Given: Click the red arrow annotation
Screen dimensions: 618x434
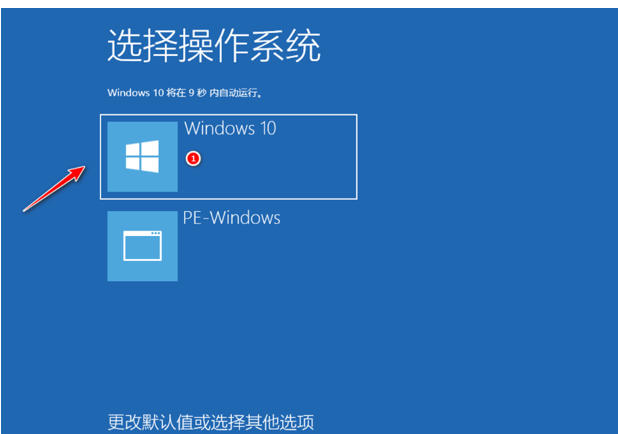Looking at the screenshot, I should [x=54, y=188].
